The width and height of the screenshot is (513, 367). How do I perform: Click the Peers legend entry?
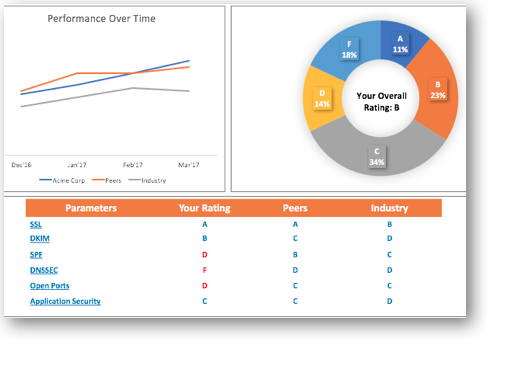(x=107, y=180)
